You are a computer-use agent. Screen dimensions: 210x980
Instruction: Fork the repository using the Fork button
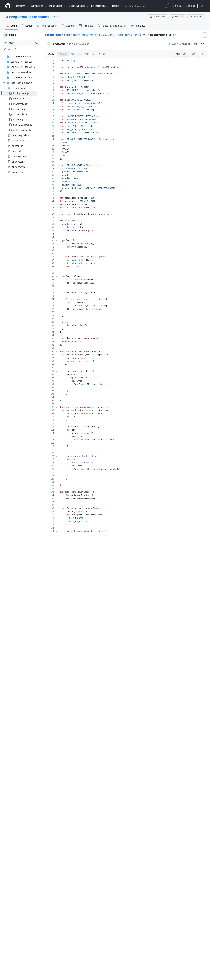tap(177, 17)
